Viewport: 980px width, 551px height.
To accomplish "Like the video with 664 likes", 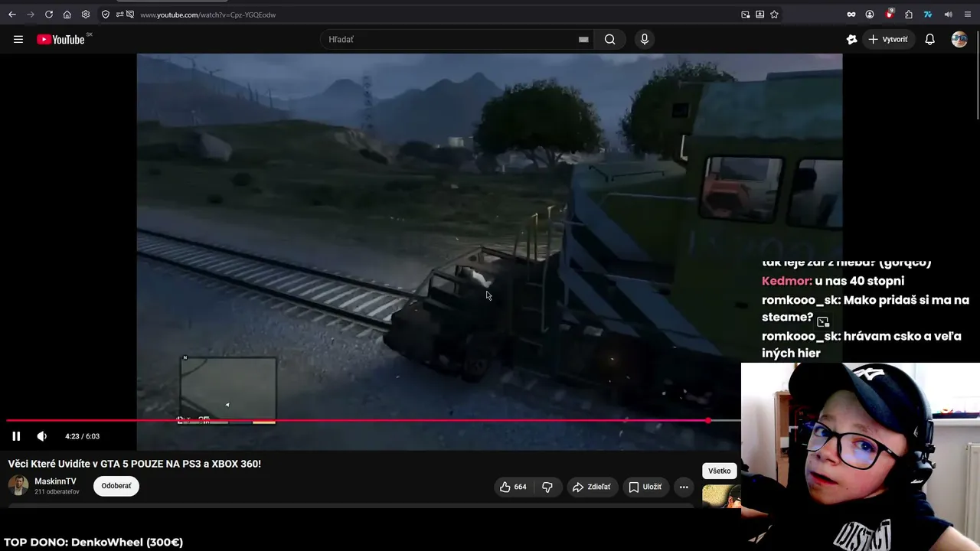I will (x=513, y=487).
